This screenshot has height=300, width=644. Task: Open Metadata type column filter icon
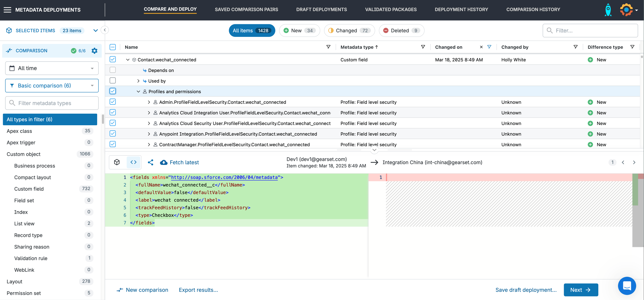[423, 47]
